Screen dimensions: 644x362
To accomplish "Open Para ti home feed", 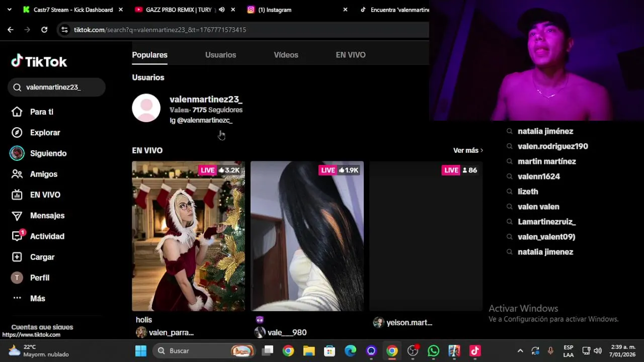I will pos(34,112).
